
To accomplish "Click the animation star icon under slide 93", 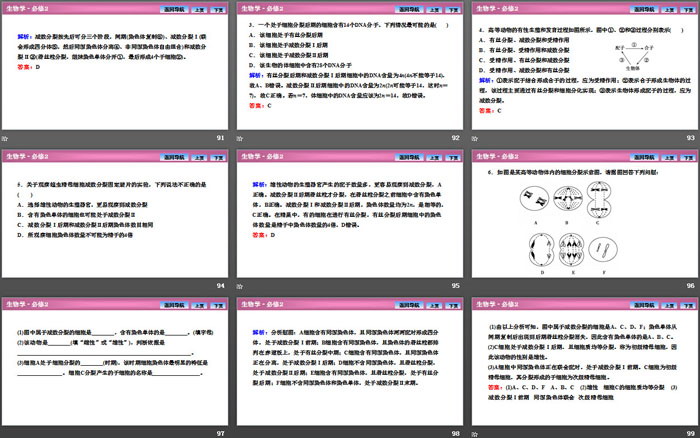I will coord(475,138).
